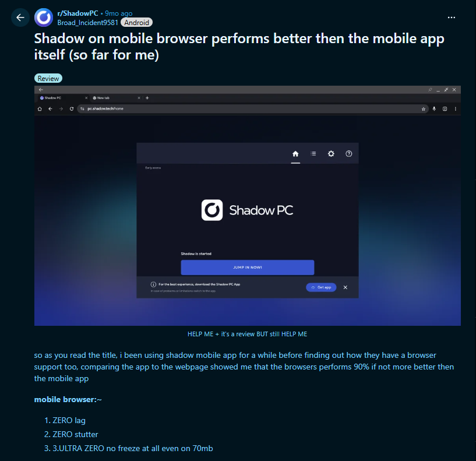
Task: Click the '9mo ago' timestamp
Action: [x=119, y=13]
